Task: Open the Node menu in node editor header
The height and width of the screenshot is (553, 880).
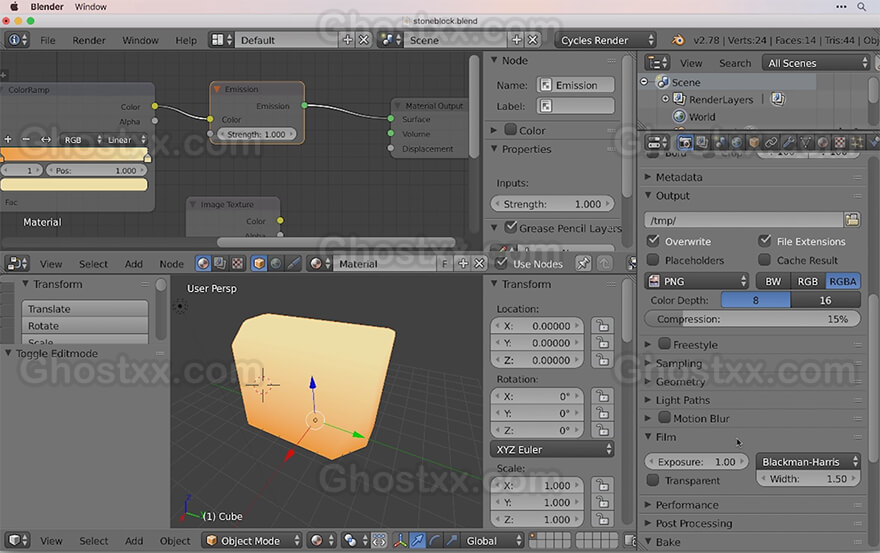Action: coord(171,264)
